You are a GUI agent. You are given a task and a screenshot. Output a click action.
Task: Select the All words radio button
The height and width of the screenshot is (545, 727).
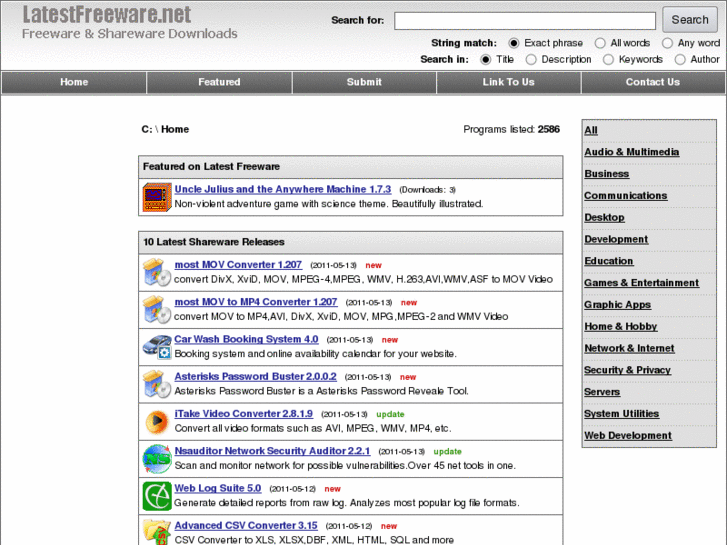tap(600, 43)
